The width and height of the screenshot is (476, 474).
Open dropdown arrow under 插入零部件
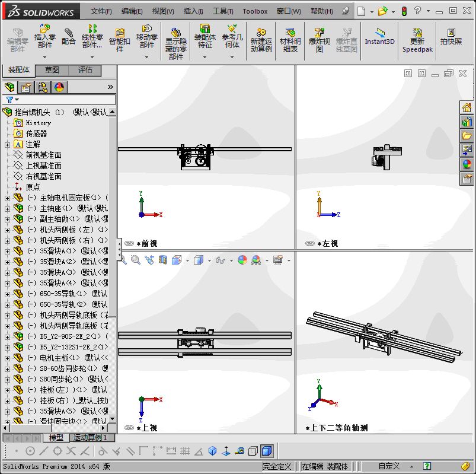click(44, 57)
